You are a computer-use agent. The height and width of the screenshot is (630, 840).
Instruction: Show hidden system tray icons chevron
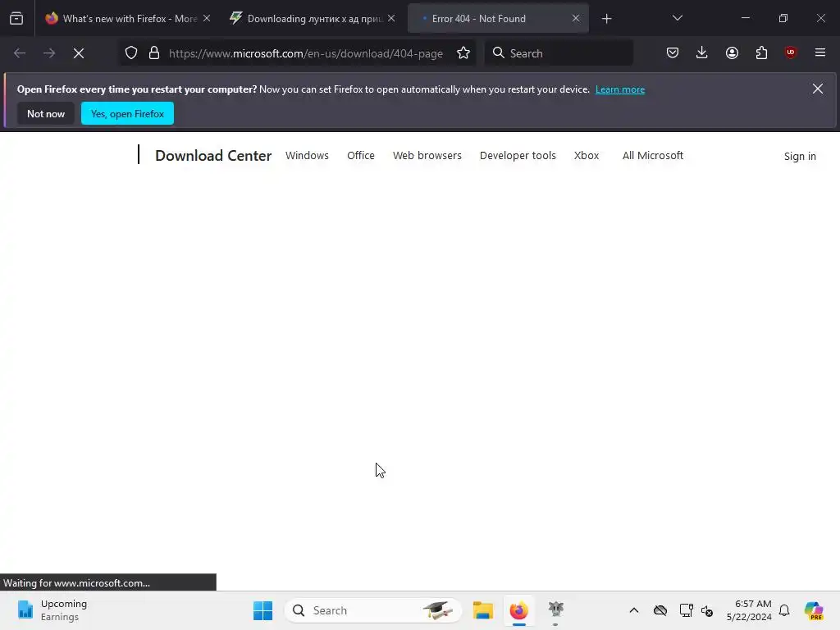pyautogui.click(x=634, y=610)
